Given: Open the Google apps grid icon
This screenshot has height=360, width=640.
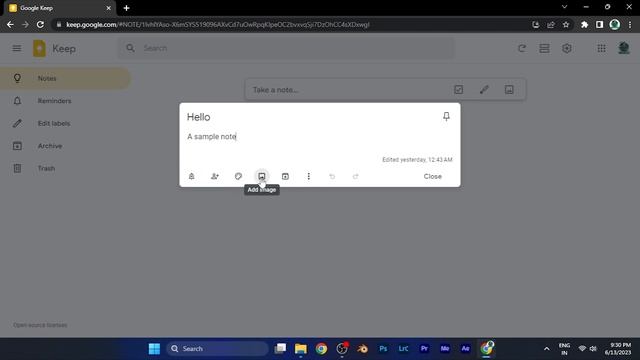Looking at the screenshot, I should (x=601, y=49).
